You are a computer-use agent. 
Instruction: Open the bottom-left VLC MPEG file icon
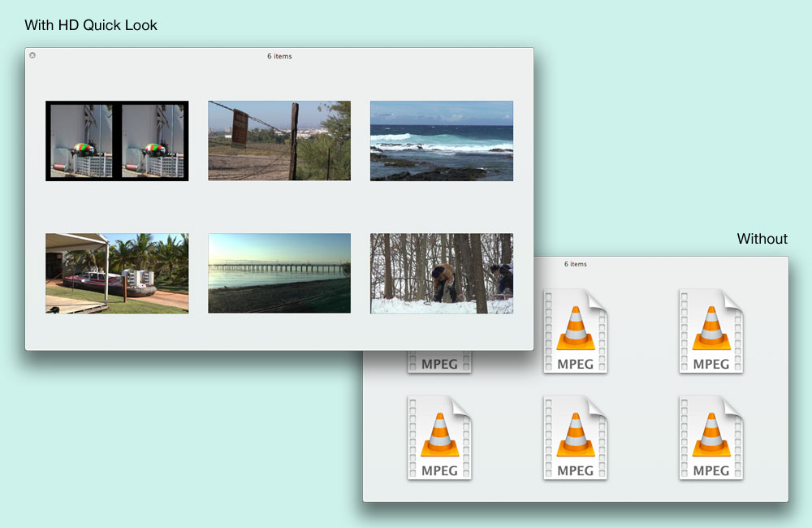439,436
